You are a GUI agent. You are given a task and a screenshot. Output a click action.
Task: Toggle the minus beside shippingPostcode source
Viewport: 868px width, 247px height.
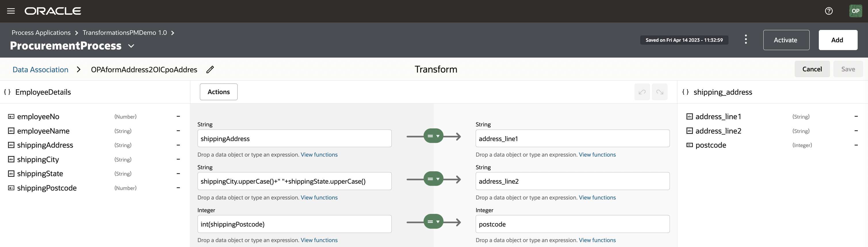pyautogui.click(x=178, y=188)
